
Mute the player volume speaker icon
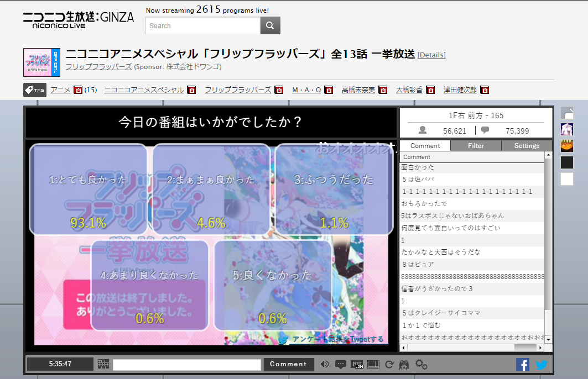[x=325, y=364]
